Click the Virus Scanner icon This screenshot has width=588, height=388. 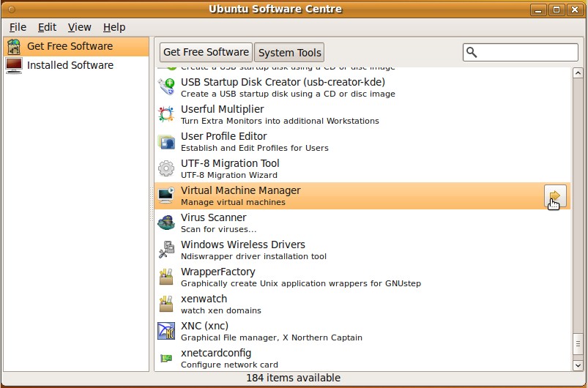pyautogui.click(x=166, y=223)
